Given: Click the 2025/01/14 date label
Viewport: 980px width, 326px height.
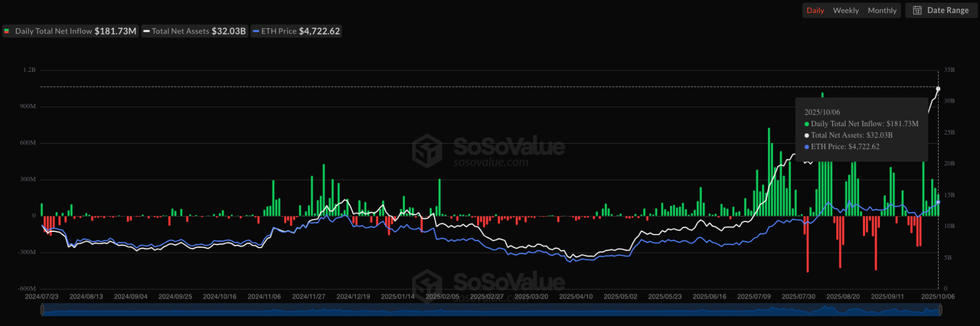Looking at the screenshot, I should (397, 295).
